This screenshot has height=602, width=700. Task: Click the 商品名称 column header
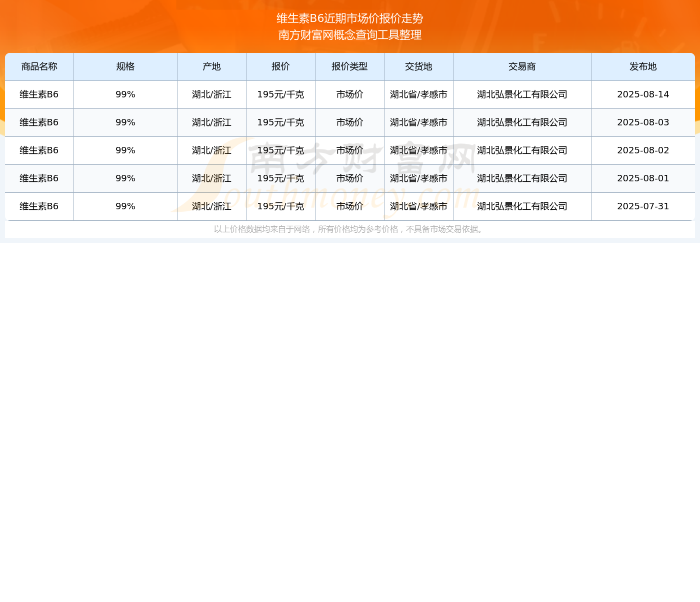click(x=39, y=66)
